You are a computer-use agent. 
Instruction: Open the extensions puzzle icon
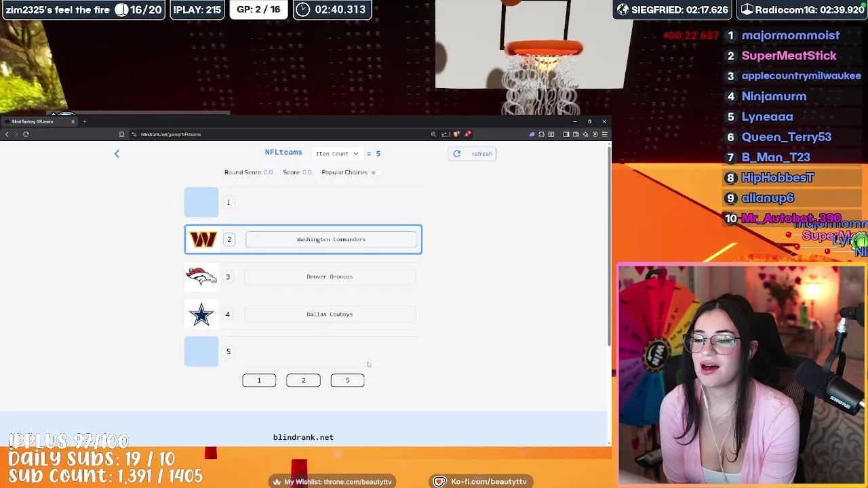(542, 134)
